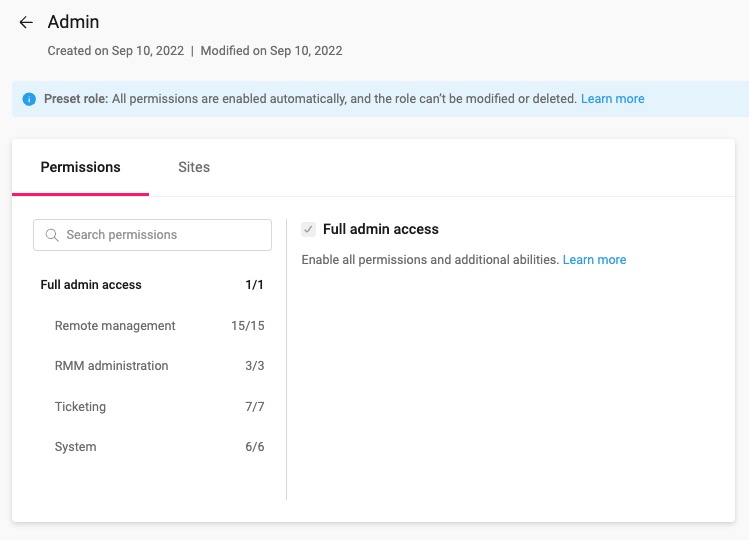Click the 15/15 count beside Remote management
The image size is (749, 540).
click(247, 326)
